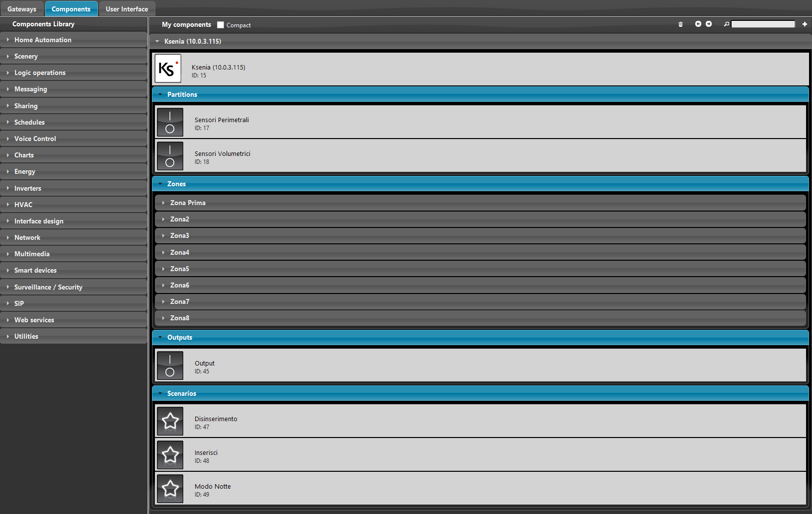Screen dimensions: 812x514
Task: Click the Modo Notte star icon
Action: (170, 489)
